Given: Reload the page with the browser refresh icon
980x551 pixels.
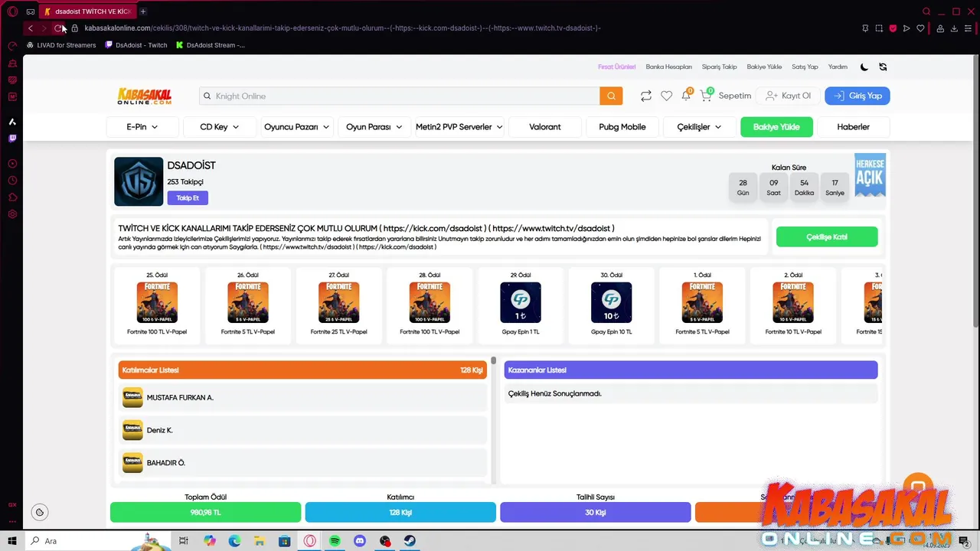Looking at the screenshot, I should [x=57, y=28].
